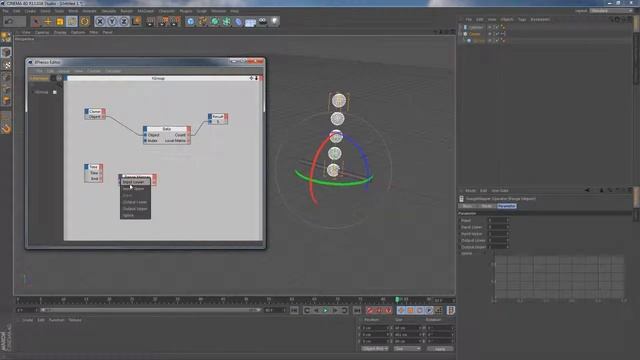The height and width of the screenshot is (360, 640).
Task: Play the animation forward
Action: tap(326, 311)
